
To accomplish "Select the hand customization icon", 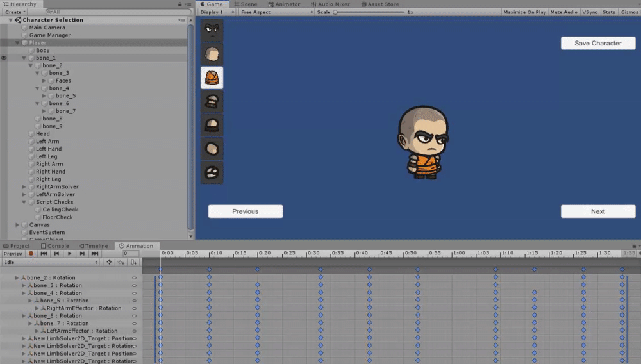I will point(212,149).
